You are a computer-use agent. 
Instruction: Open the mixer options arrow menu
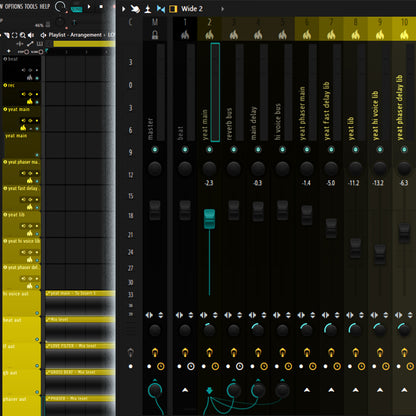[x=124, y=9]
